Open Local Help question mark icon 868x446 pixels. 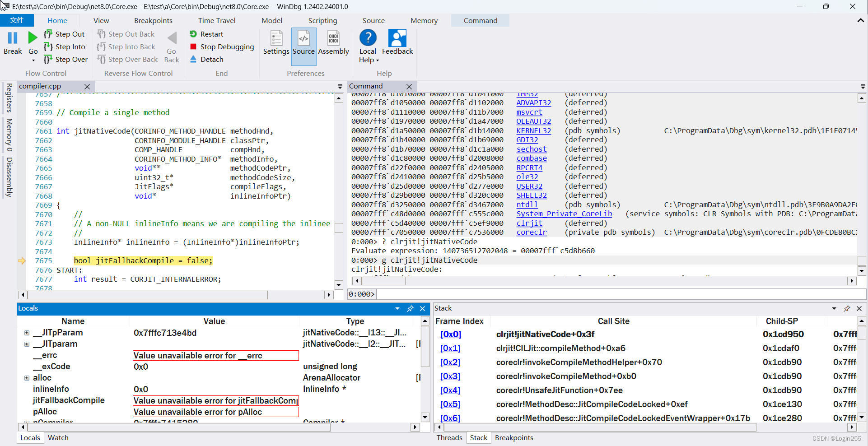pos(368,38)
